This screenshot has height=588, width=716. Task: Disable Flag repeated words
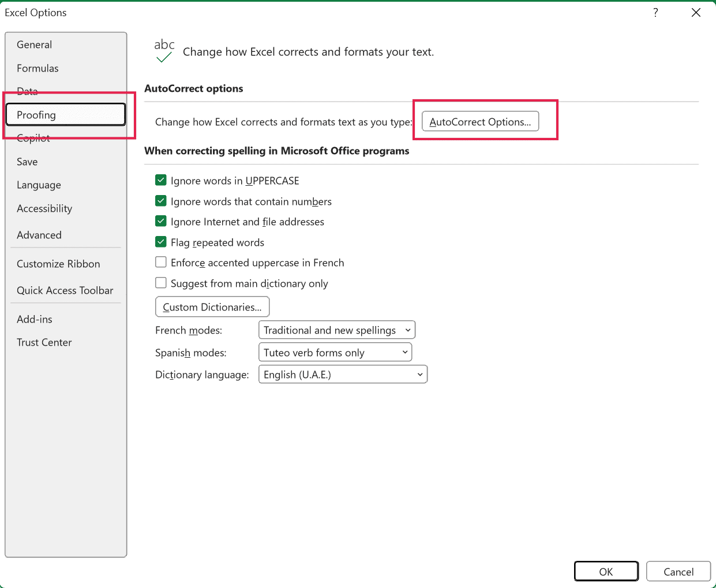(x=161, y=242)
